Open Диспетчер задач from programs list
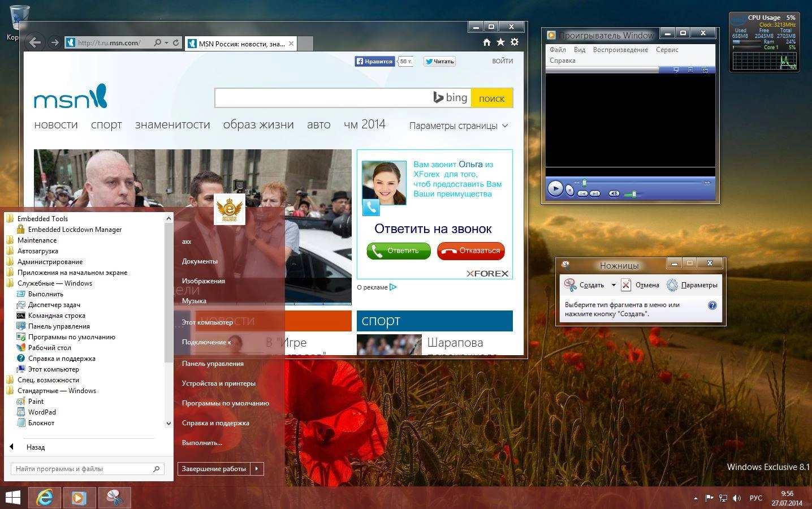This screenshot has height=509, width=812. [x=49, y=305]
